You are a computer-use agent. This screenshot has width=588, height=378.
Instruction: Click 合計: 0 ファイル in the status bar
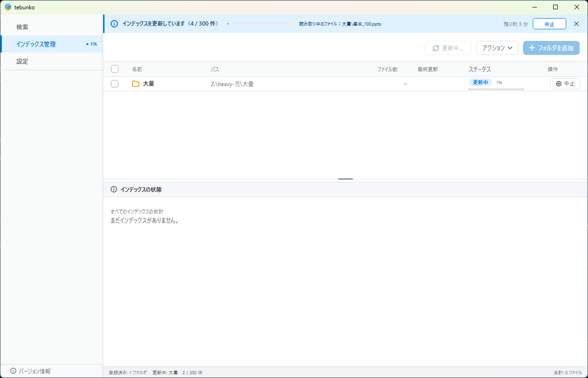(568, 372)
